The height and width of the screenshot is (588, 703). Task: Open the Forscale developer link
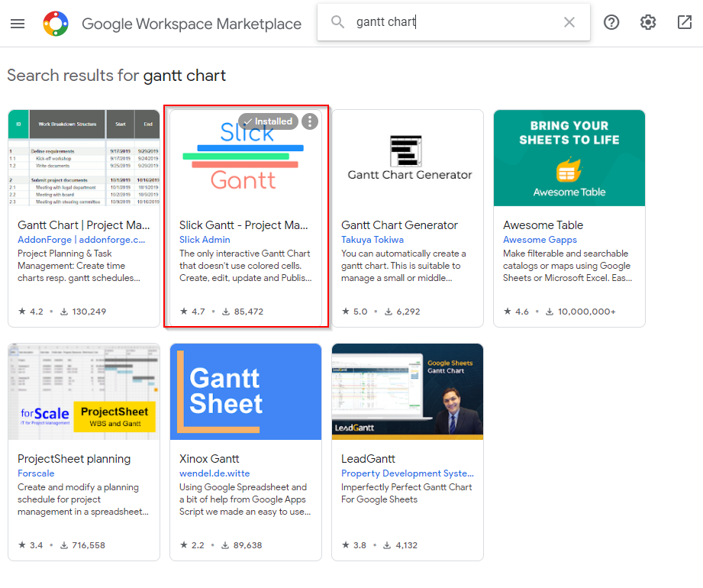coord(36,473)
